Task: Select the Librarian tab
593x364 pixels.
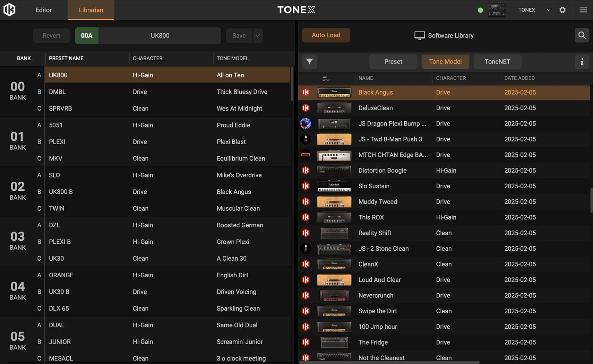Action: [x=91, y=10]
